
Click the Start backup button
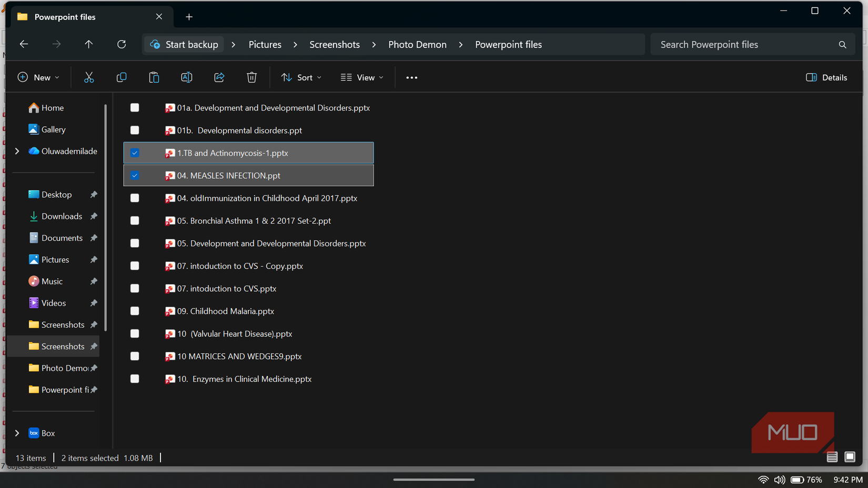pyautogui.click(x=184, y=45)
